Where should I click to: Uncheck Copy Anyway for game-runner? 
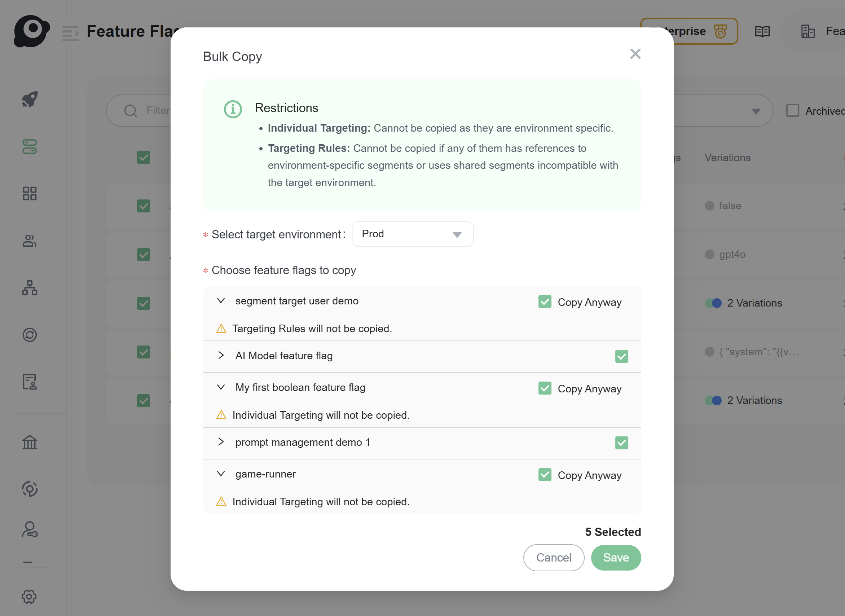point(545,475)
